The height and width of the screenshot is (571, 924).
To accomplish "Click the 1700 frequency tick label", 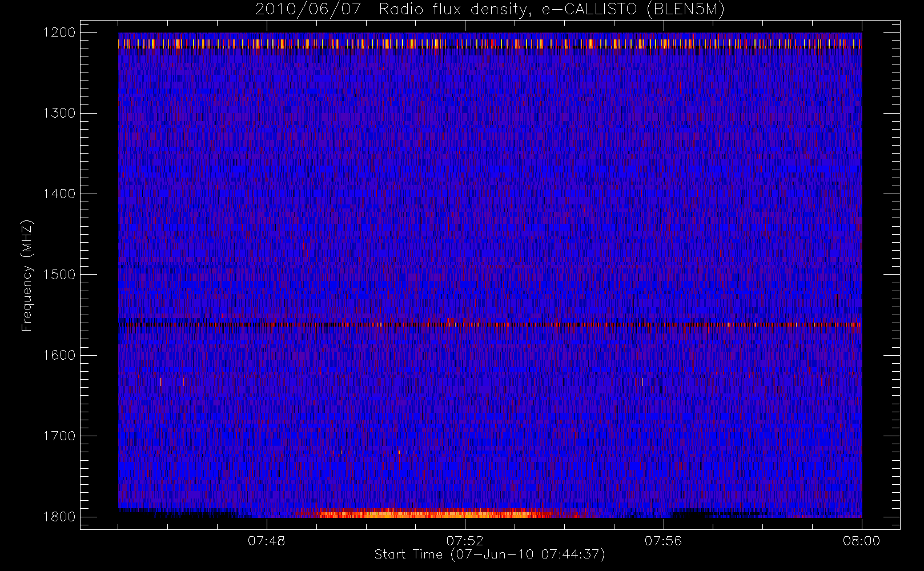I will [59, 436].
